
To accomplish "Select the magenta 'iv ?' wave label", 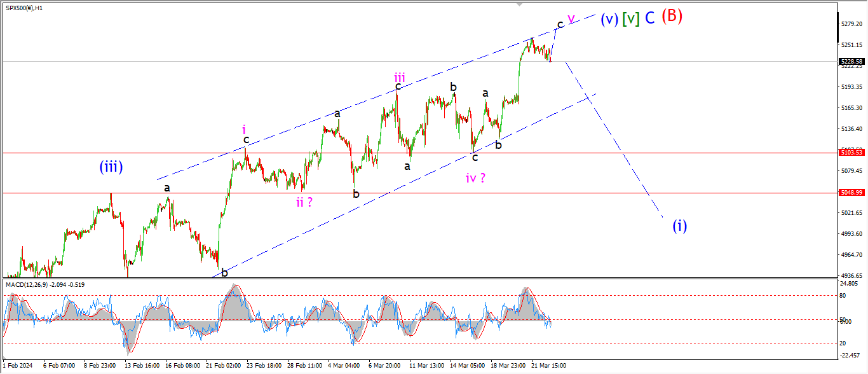I will 475,178.
